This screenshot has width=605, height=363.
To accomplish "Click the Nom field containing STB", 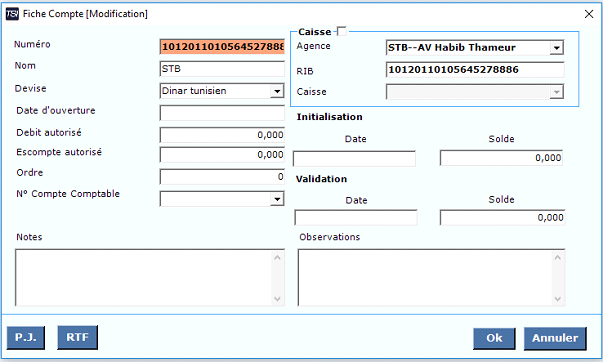I will 222,69.
